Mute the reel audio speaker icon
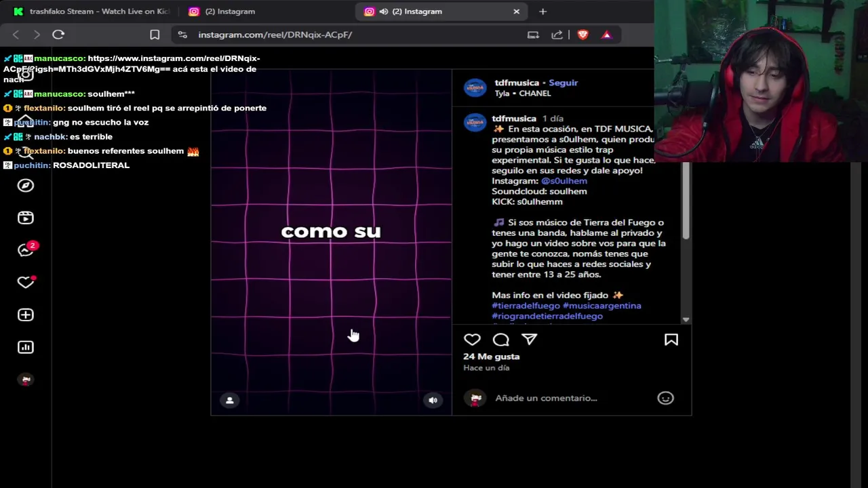 433,401
